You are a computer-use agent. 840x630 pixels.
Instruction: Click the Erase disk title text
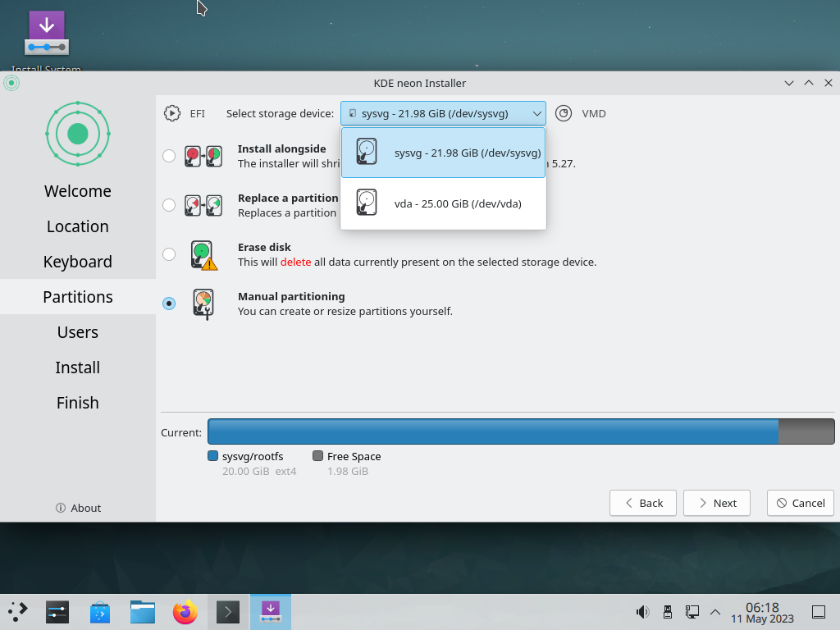[x=264, y=247]
